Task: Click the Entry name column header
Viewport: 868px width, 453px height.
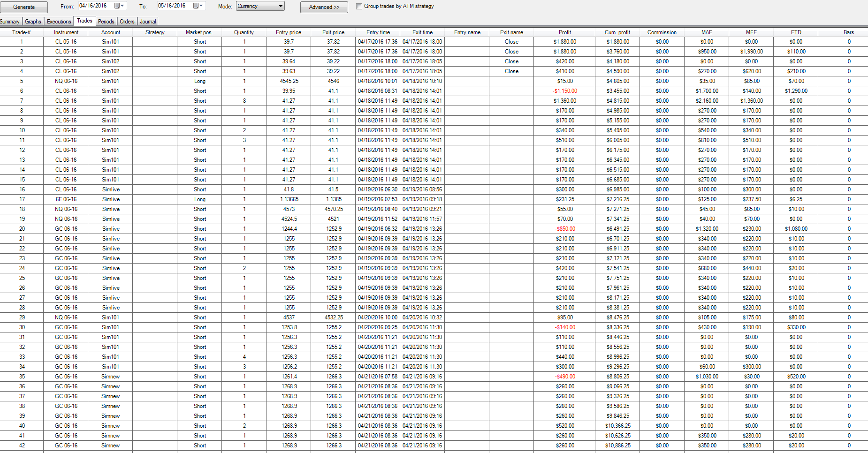Action: tap(467, 32)
